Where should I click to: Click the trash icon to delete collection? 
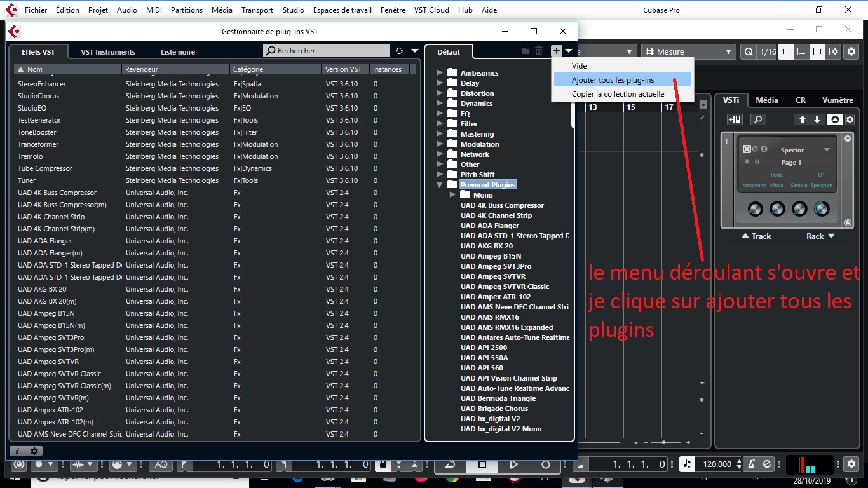(x=538, y=50)
